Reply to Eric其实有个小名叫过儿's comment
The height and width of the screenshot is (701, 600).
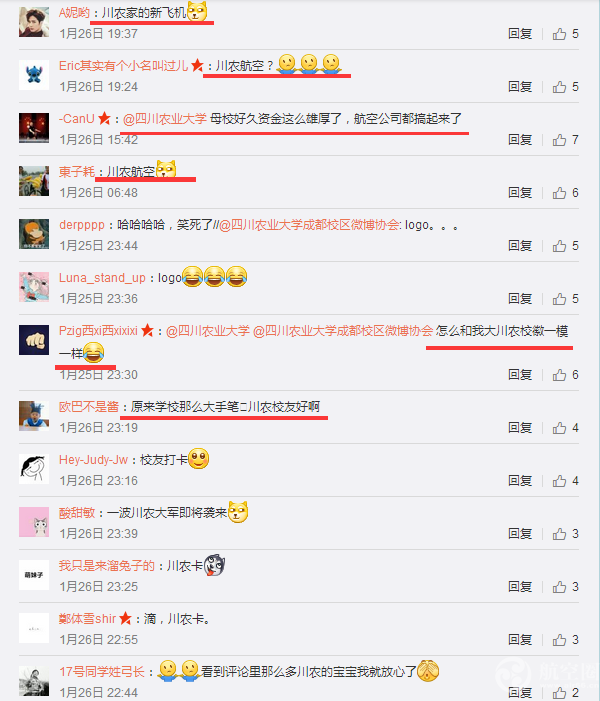[520, 87]
